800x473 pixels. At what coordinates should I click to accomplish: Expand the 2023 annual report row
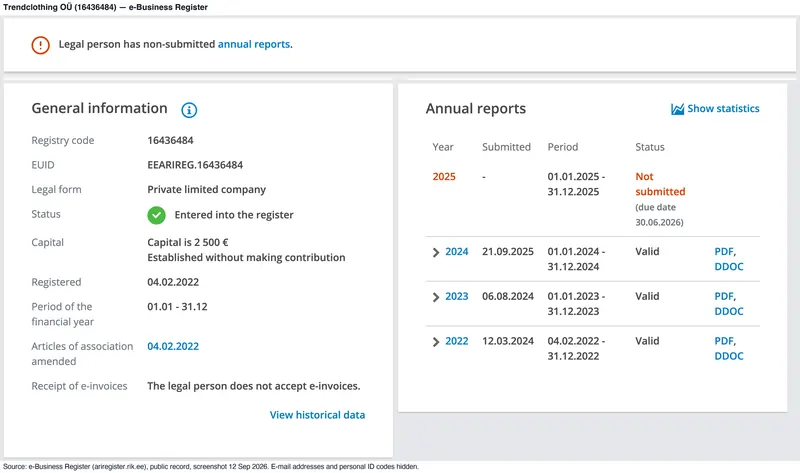point(436,297)
